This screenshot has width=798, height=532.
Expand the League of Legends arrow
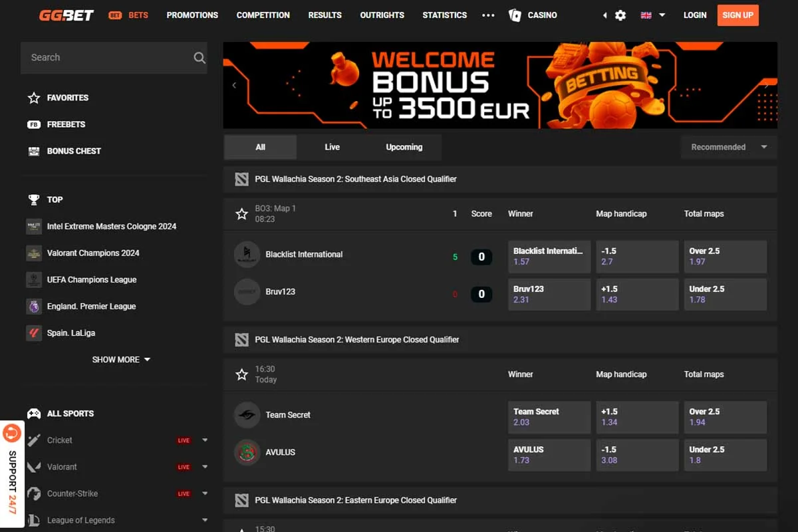(205, 520)
